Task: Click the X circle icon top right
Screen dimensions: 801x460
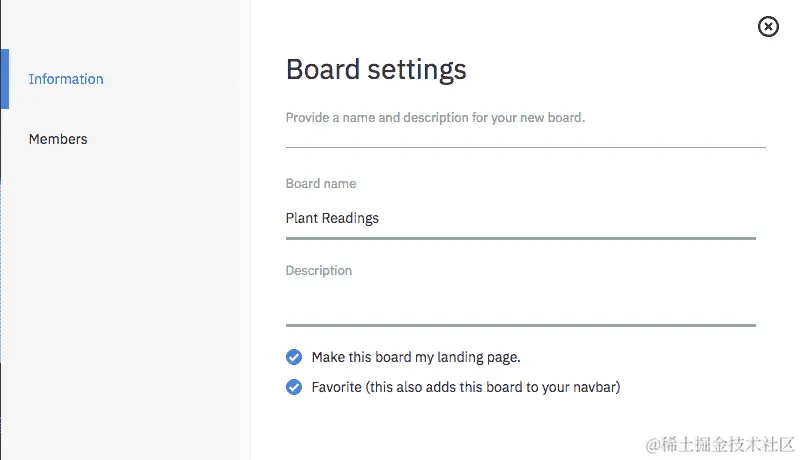Action: click(768, 27)
